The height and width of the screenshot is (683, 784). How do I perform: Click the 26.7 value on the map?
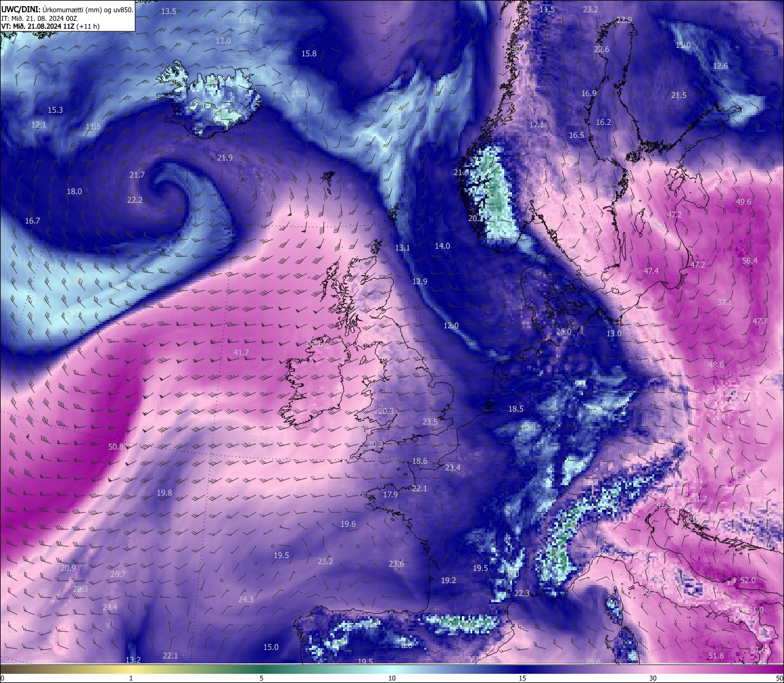point(118,575)
